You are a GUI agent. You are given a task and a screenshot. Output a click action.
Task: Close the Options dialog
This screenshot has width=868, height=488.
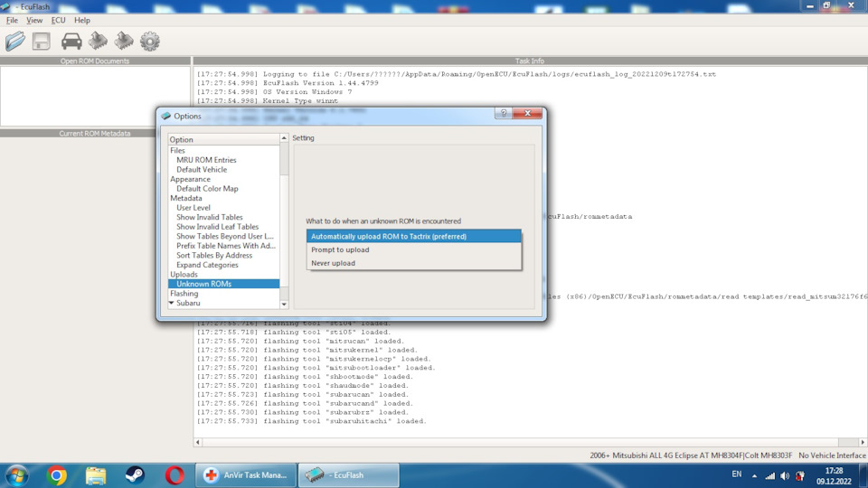point(527,113)
